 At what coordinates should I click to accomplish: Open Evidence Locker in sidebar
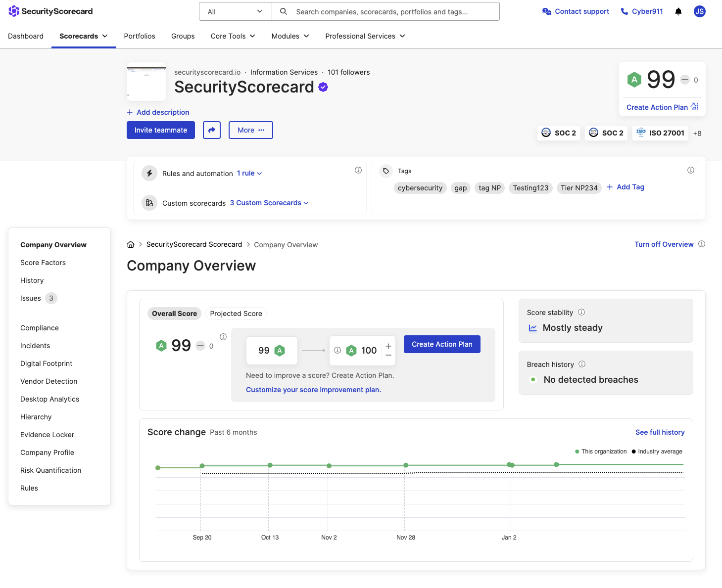click(x=48, y=435)
